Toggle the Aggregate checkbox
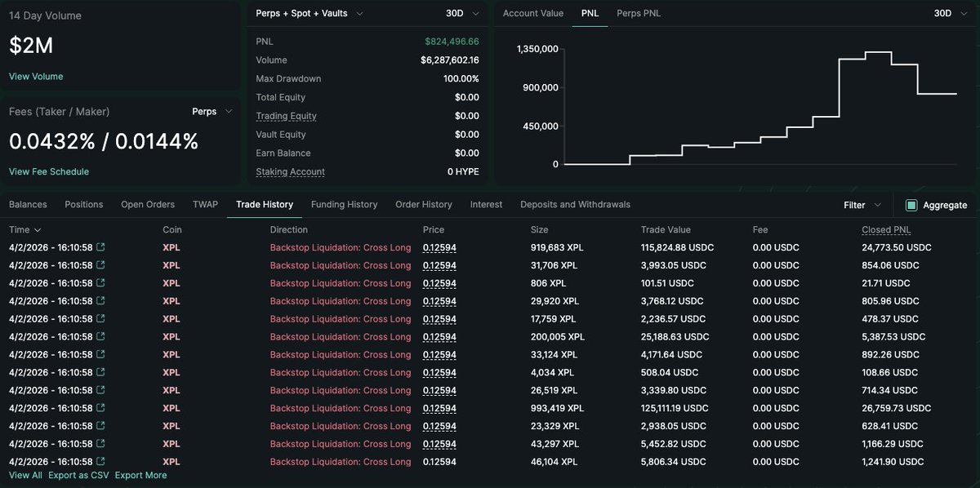This screenshot has height=488, width=980. (911, 205)
